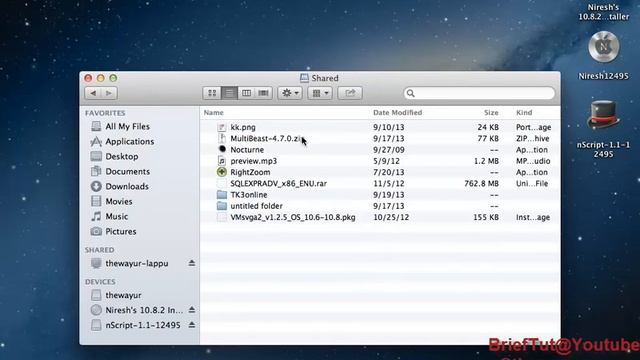The width and height of the screenshot is (640, 360).
Task: Switch Finder to column view
Action: click(x=246, y=93)
